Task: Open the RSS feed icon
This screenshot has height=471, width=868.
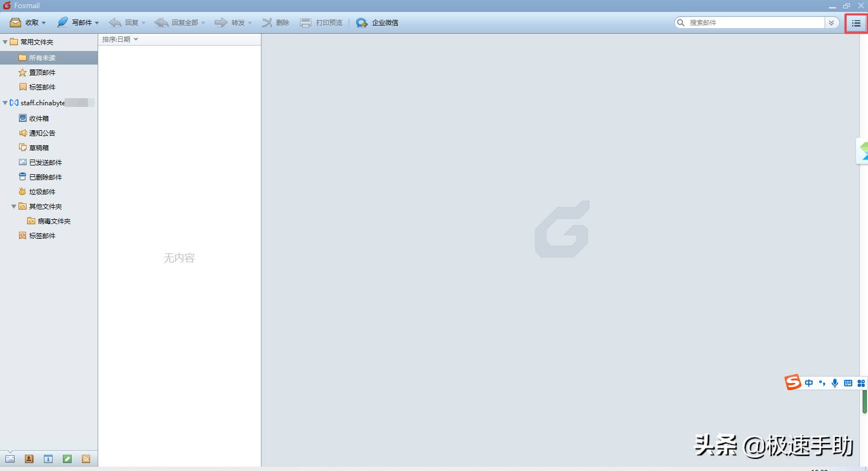Action: tap(86, 459)
